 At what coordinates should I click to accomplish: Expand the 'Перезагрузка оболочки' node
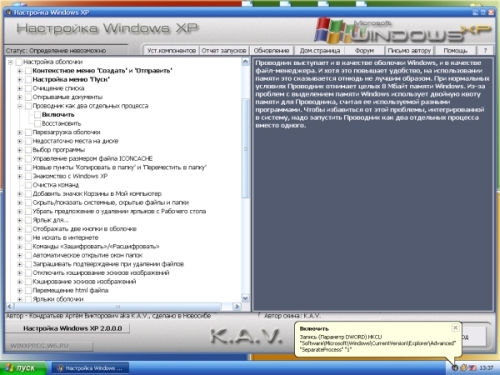point(20,132)
